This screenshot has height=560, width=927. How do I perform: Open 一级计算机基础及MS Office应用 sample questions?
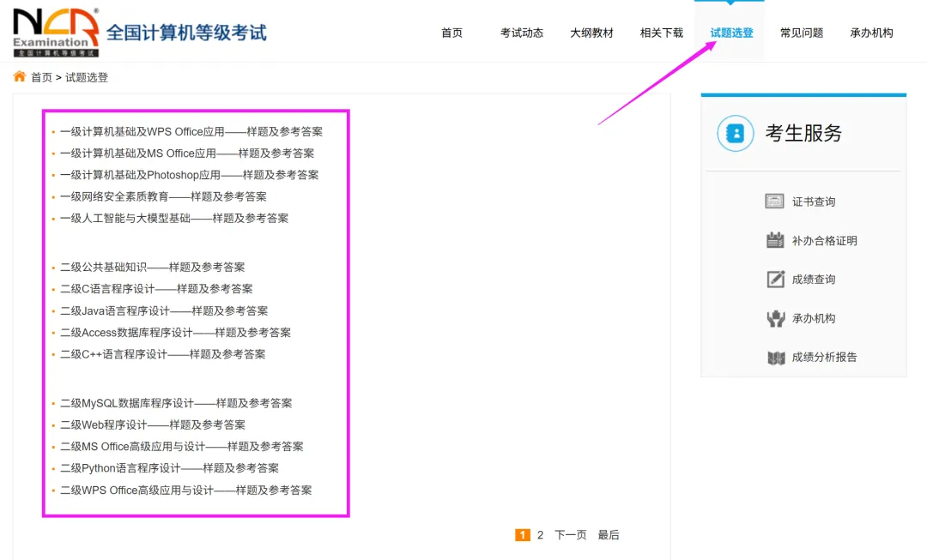click(x=187, y=154)
